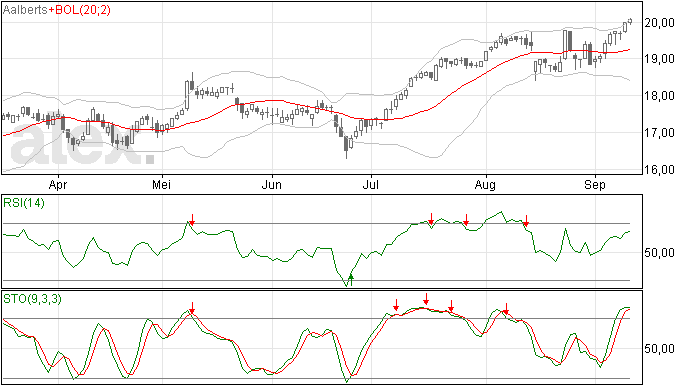The height and width of the screenshot is (387, 690).
Task: Click the Jun month label
Action: click(x=272, y=184)
